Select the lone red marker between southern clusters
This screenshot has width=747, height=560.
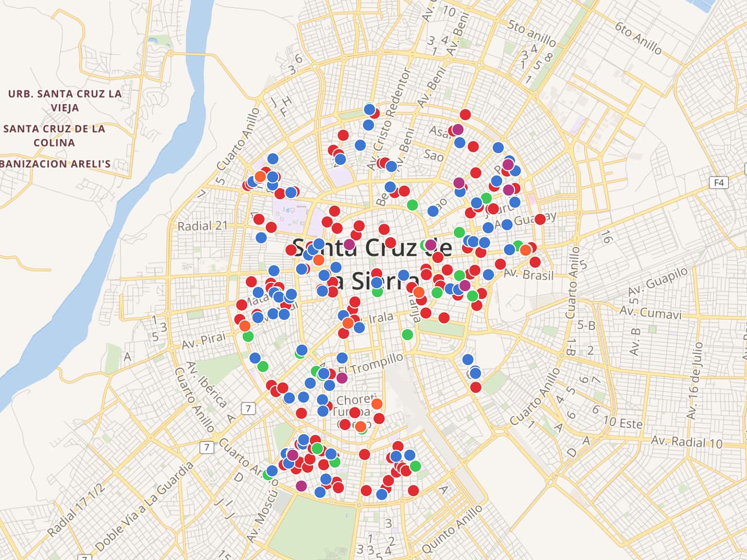[x=364, y=455]
